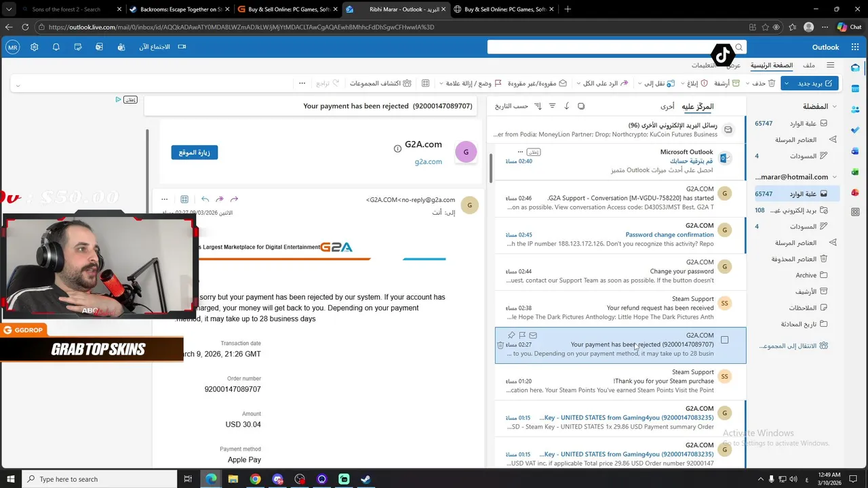Open the To Do checkmark app in sidebar
The image size is (868, 488).
(855, 130)
